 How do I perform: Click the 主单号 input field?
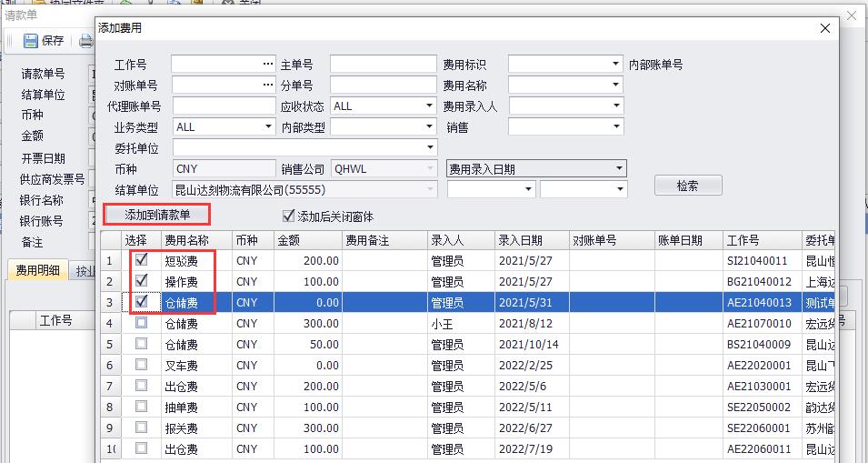point(383,65)
